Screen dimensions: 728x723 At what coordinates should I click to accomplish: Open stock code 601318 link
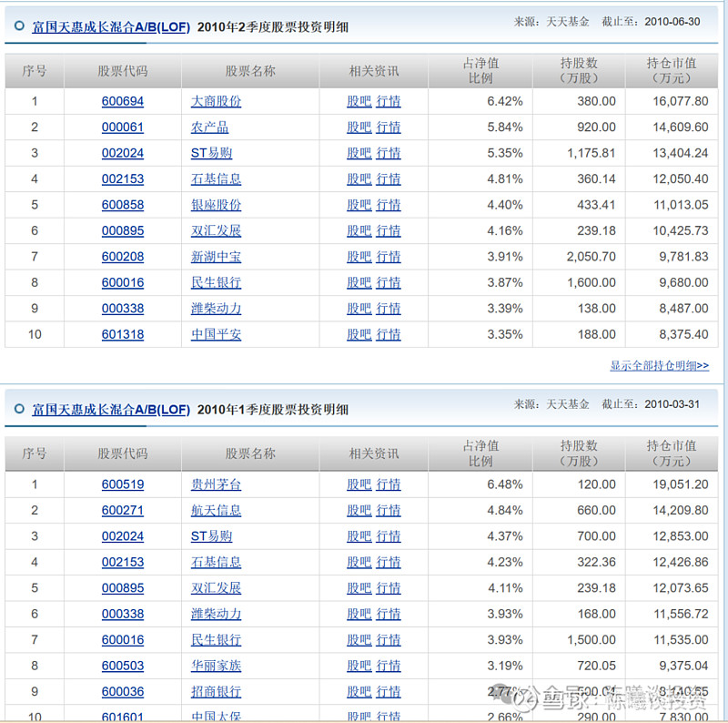click(x=123, y=334)
